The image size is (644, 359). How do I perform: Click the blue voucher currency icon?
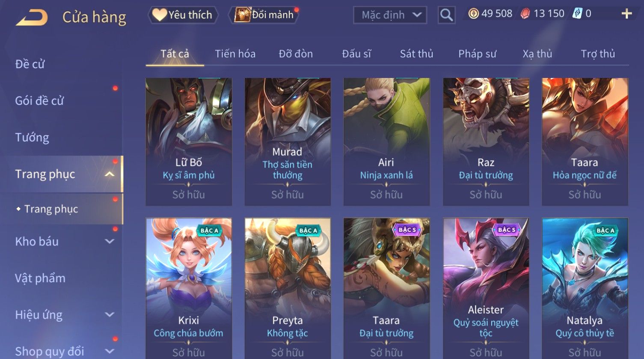point(577,14)
